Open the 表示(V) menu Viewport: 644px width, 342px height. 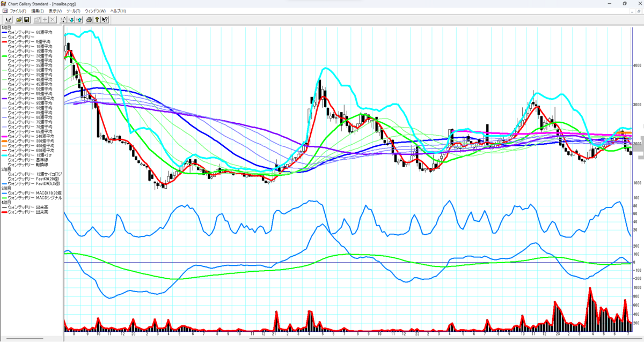pos(55,11)
